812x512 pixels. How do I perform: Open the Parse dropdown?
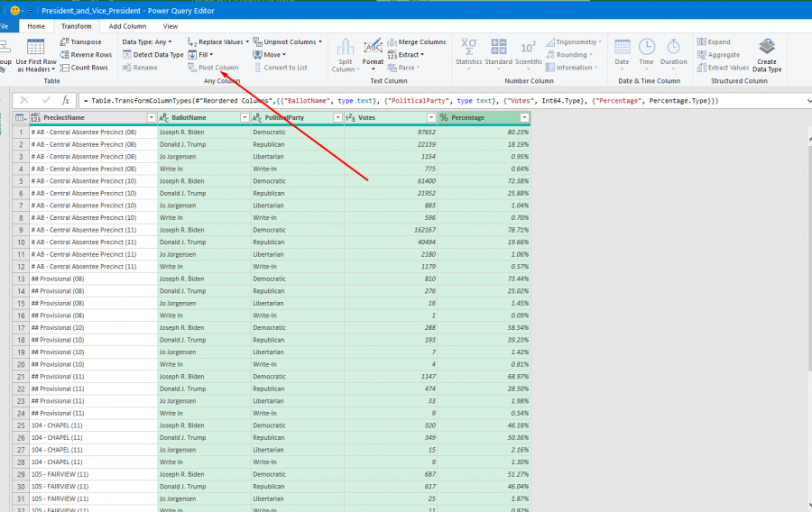404,68
